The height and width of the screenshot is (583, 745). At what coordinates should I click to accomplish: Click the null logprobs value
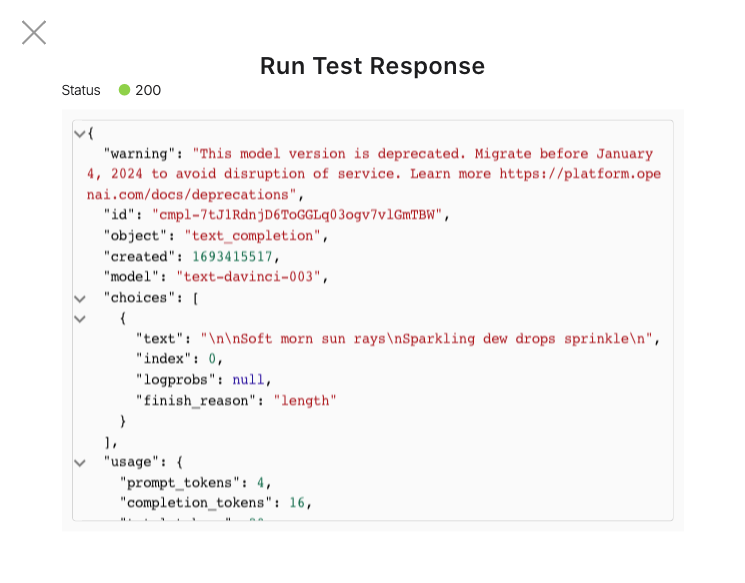[x=248, y=380]
